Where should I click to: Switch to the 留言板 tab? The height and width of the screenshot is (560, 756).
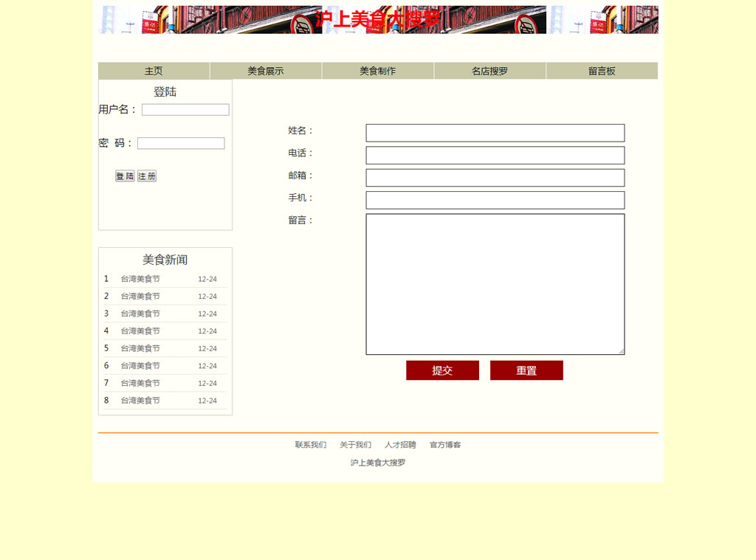tap(602, 71)
